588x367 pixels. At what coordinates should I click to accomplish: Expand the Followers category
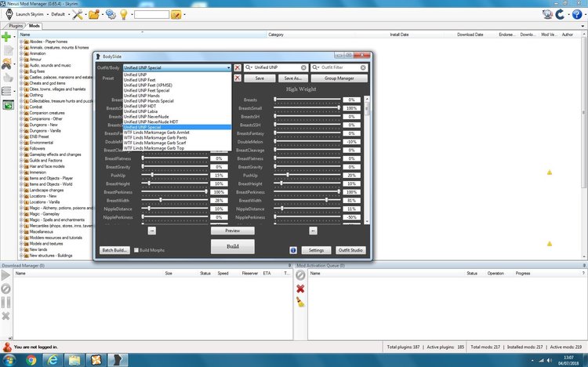click(21, 148)
